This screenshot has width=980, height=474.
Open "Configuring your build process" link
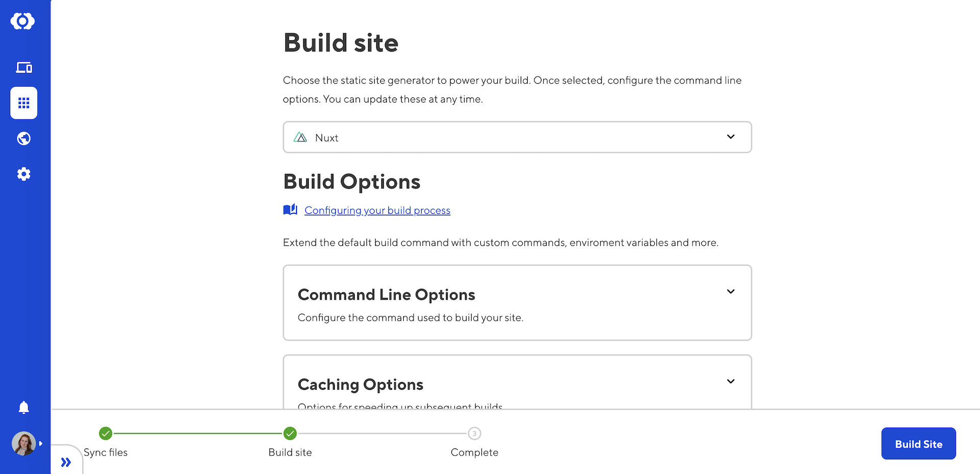pyautogui.click(x=377, y=210)
